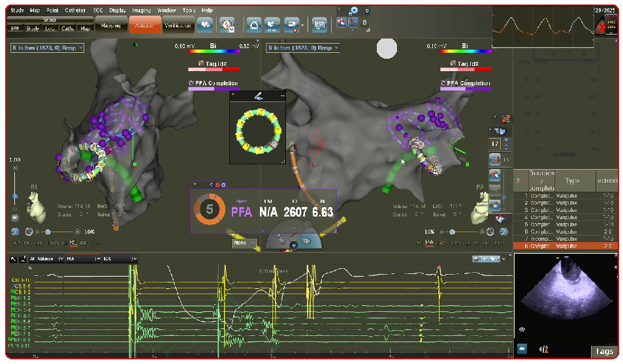The image size is (623, 364).
Task: Click the settings gear icon at top
Action: coord(354,10)
